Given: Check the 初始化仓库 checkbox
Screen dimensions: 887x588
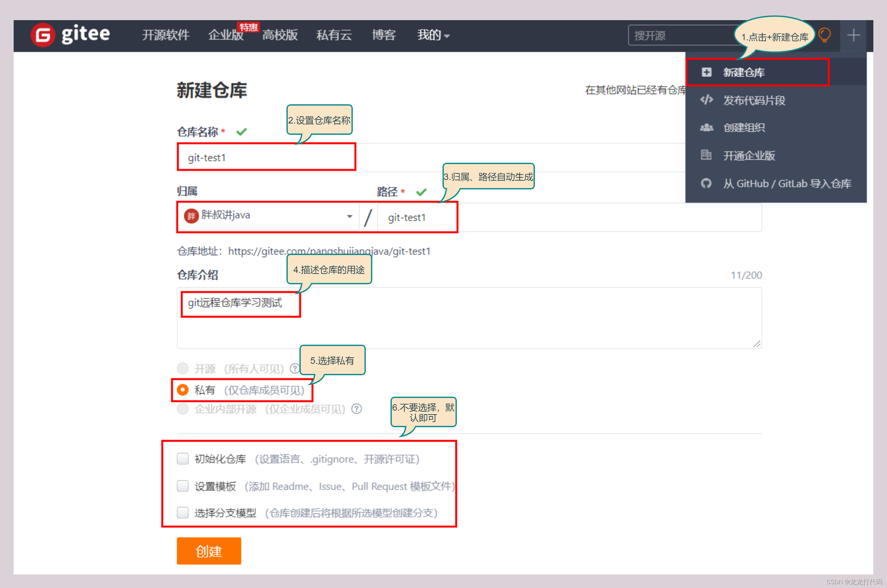Looking at the screenshot, I should tap(183, 459).
